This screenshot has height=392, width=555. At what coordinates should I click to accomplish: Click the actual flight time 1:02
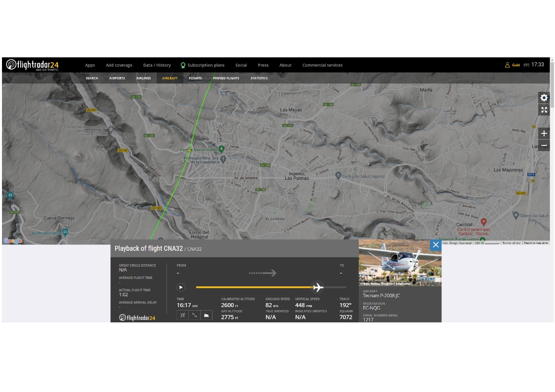click(124, 294)
